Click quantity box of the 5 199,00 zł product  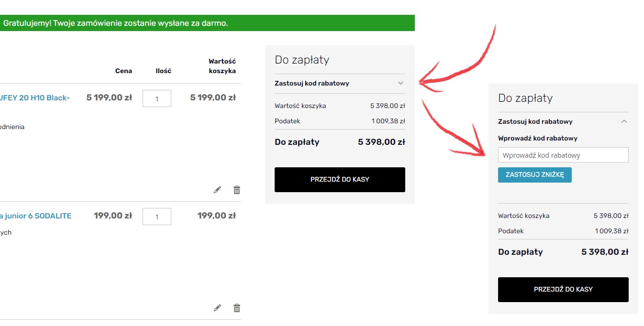pyautogui.click(x=157, y=99)
